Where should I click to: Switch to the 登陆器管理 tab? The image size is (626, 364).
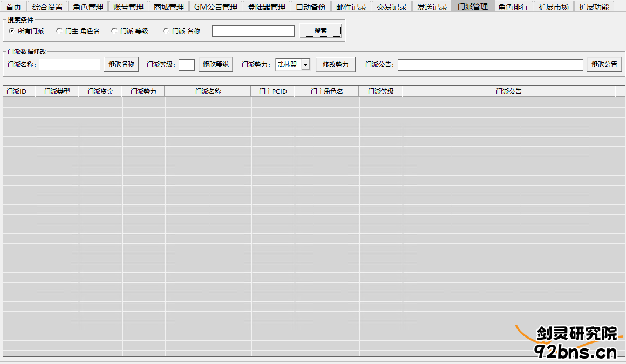266,7
